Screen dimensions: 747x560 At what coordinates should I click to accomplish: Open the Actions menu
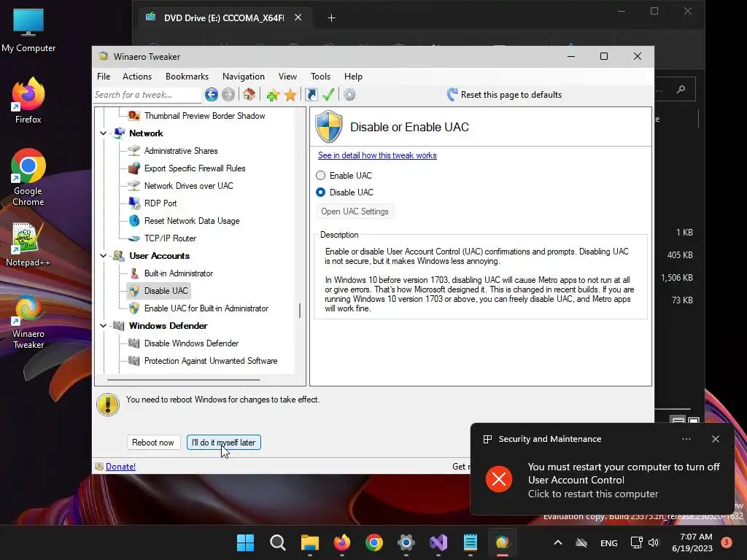click(x=137, y=76)
